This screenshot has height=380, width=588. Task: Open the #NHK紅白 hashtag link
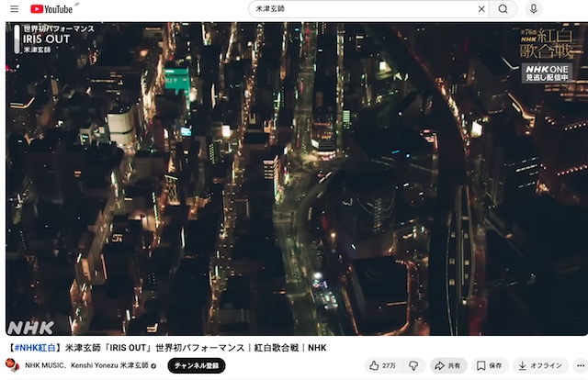point(35,348)
